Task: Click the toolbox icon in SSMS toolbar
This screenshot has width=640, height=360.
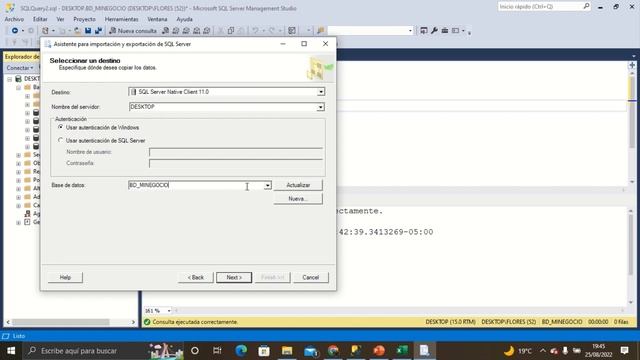Action: tap(445, 31)
